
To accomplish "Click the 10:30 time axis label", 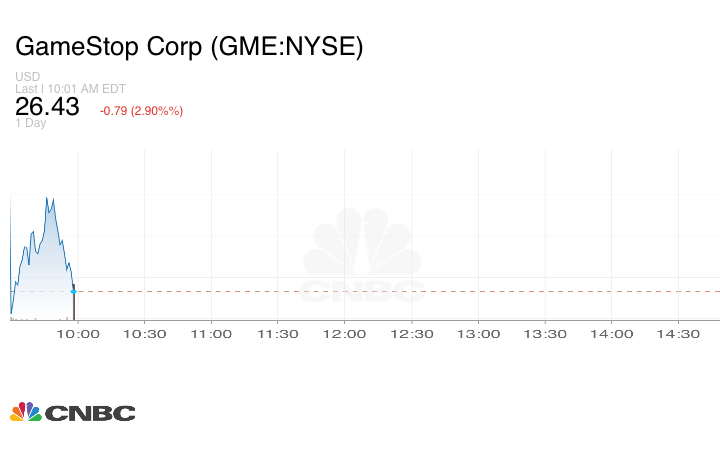I will tap(145, 334).
